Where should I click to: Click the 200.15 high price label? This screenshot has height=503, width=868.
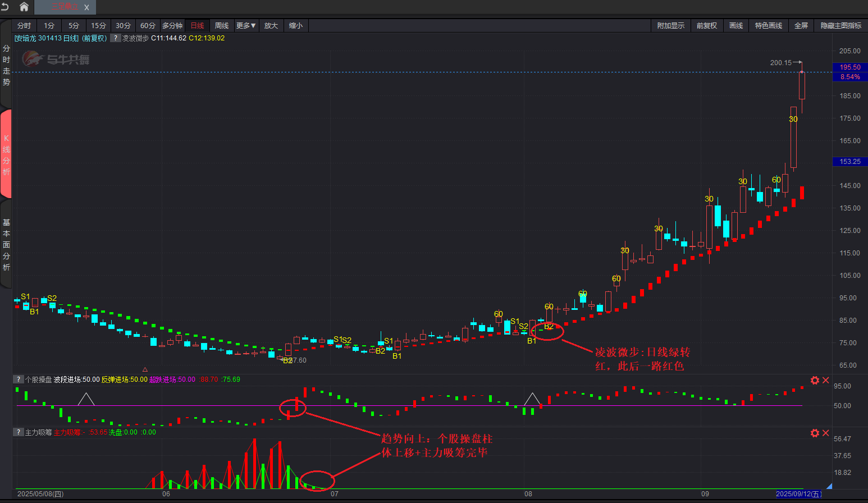[x=780, y=63]
